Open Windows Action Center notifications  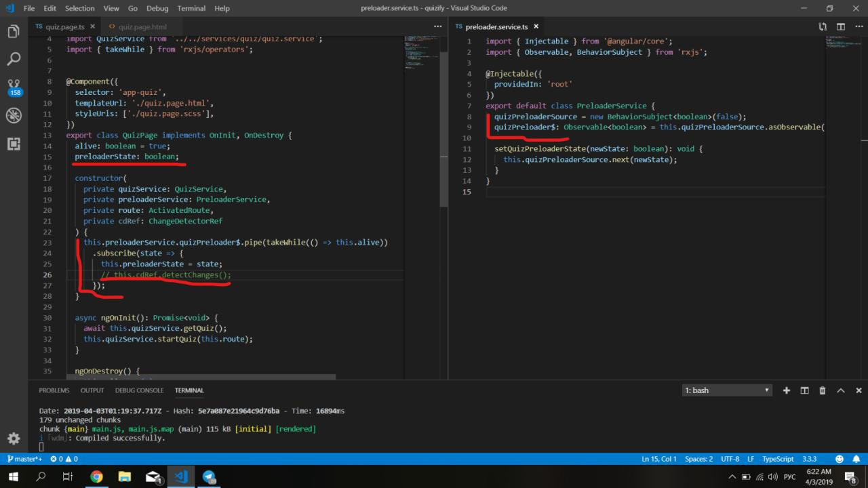pyautogui.click(x=851, y=477)
